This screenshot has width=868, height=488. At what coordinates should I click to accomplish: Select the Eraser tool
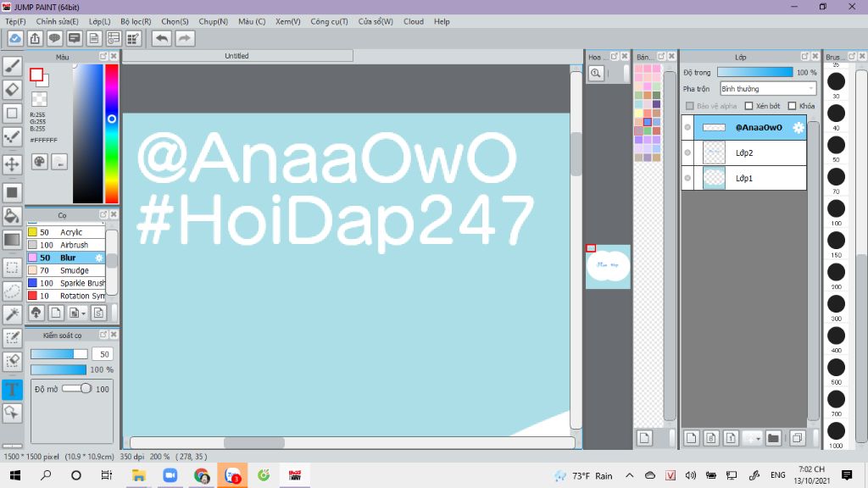pos(12,90)
